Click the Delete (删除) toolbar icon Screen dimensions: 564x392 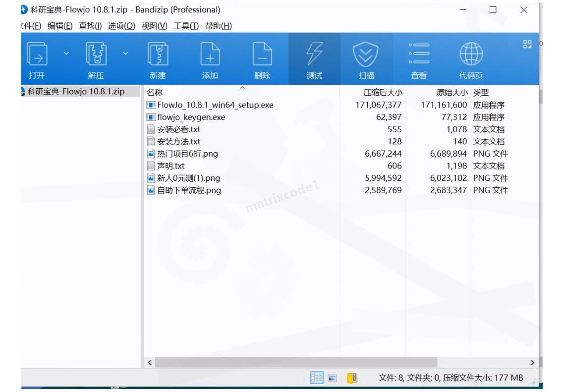point(262,54)
